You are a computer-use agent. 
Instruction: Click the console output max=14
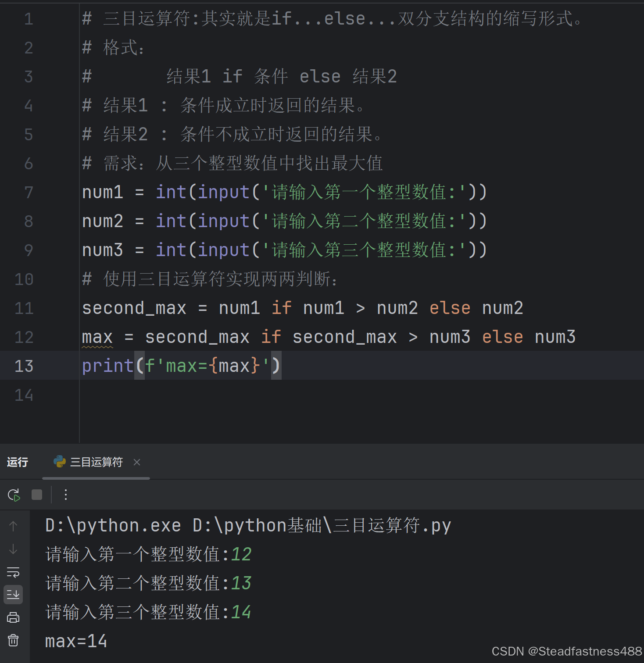pyautogui.click(x=76, y=641)
